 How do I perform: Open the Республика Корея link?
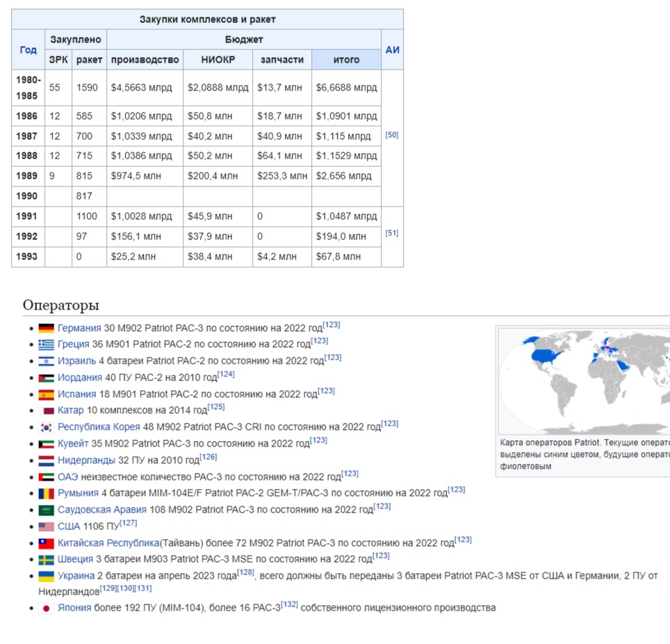[x=99, y=427]
